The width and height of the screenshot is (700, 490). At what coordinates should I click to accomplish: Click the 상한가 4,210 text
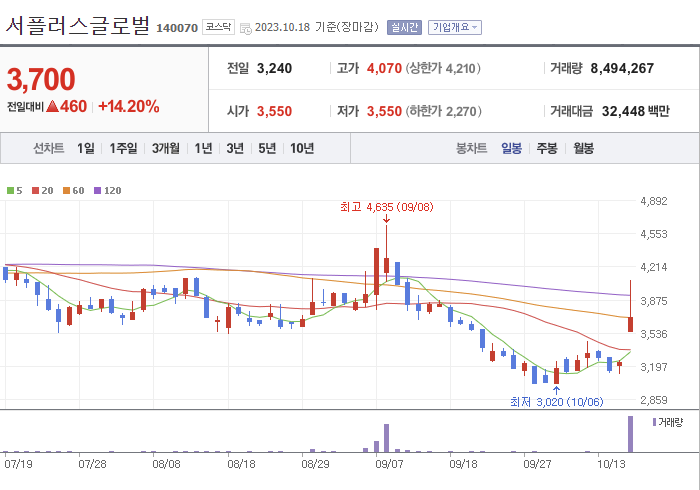click(x=443, y=68)
